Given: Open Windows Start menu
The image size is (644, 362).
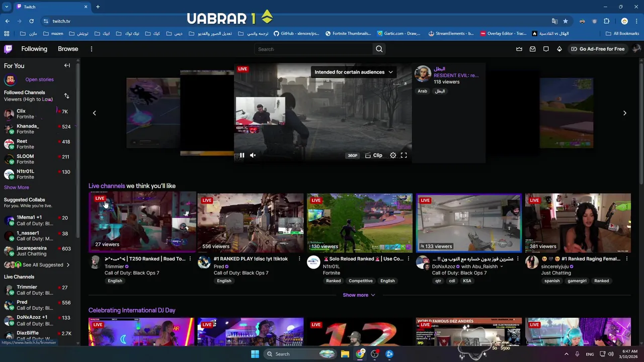Looking at the screenshot, I should click(255, 354).
